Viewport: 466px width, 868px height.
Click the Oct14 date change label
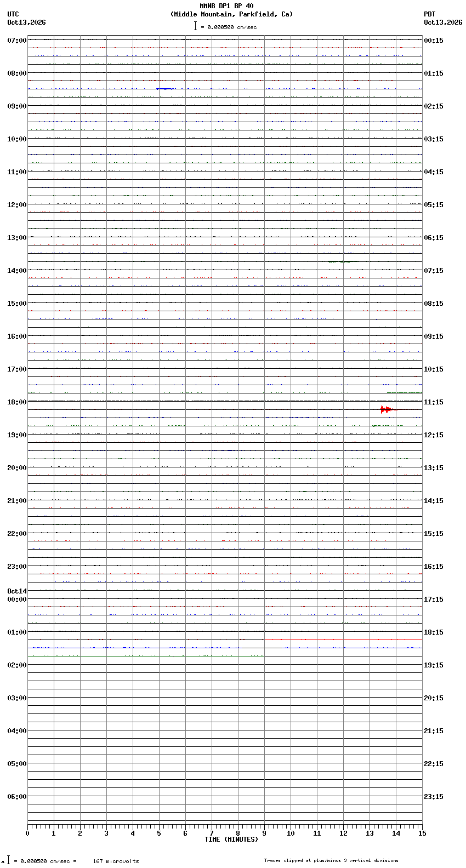(17, 591)
